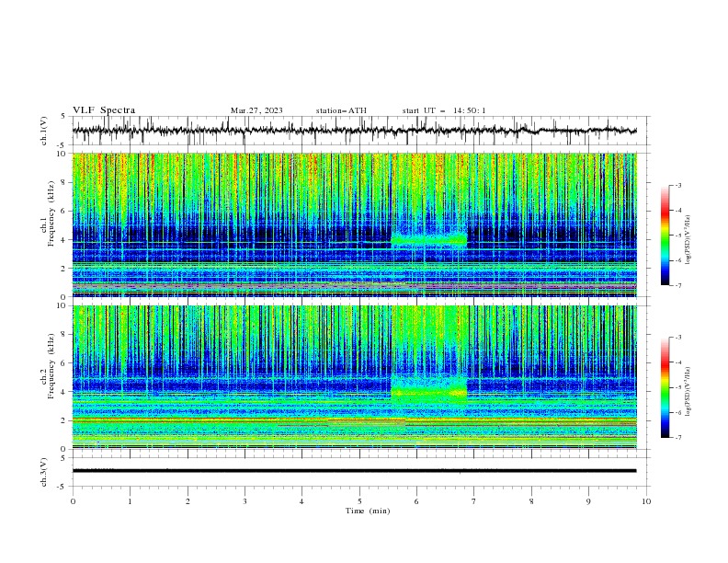Click inside the ch.2 spectrogram panel
The height and width of the screenshot is (563, 728).
click(355, 377)
